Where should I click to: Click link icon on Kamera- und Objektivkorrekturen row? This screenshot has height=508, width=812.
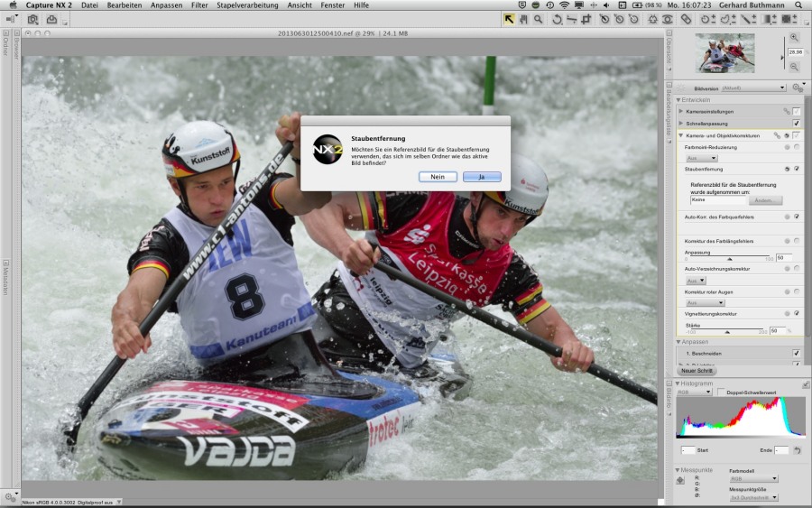[x=777, y=135]
